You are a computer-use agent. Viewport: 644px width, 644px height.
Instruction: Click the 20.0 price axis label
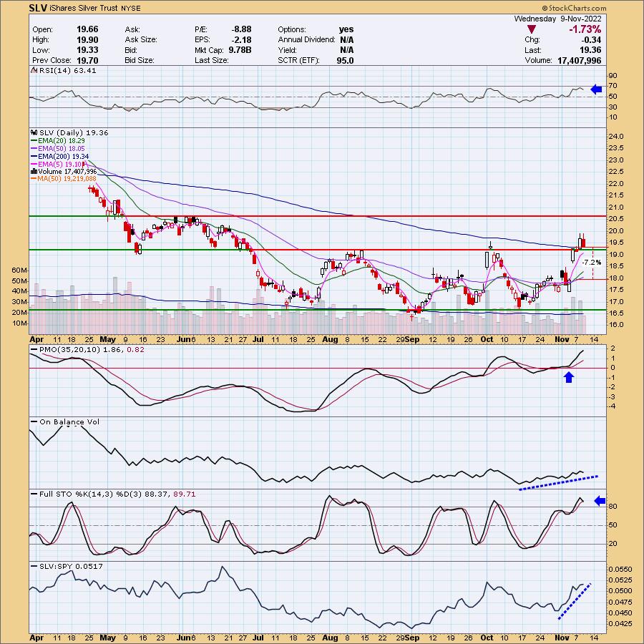coord(618,231)
